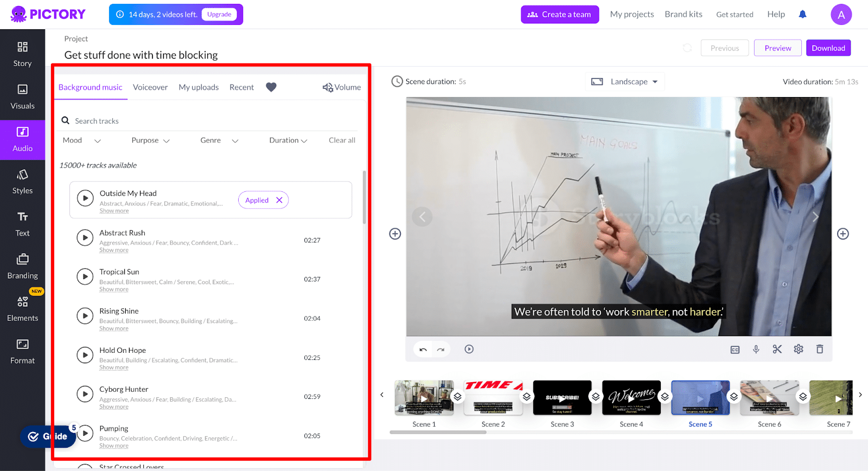The width and height of the screenshot is (868, 471).
Task: Switch to the Voiceover tab
Action: [150, 87]
